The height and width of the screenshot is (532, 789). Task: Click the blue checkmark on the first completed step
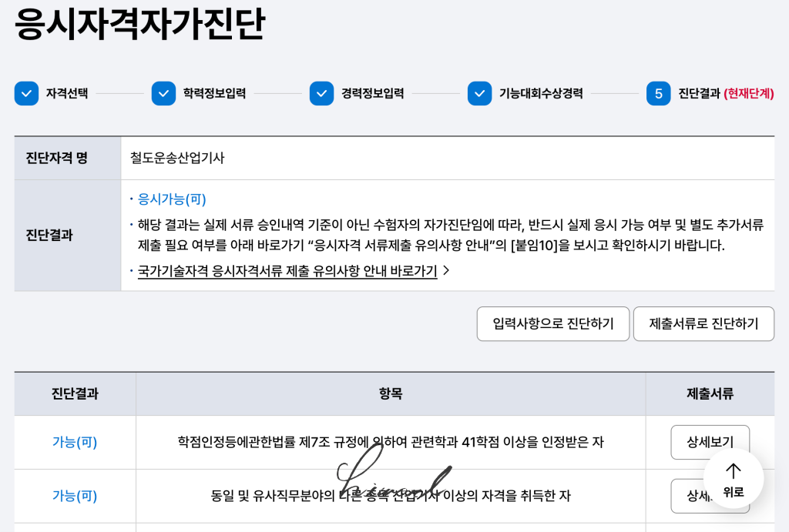pyautogui.click(x=25, y=92)
